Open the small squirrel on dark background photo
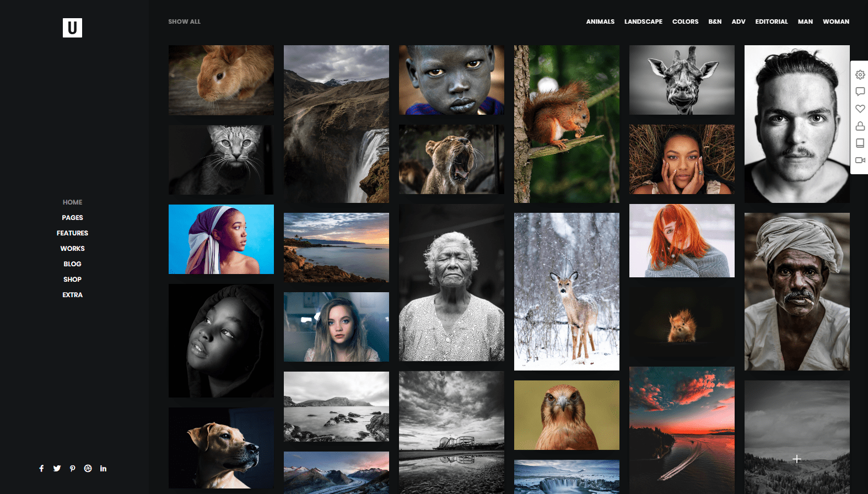 682,322
